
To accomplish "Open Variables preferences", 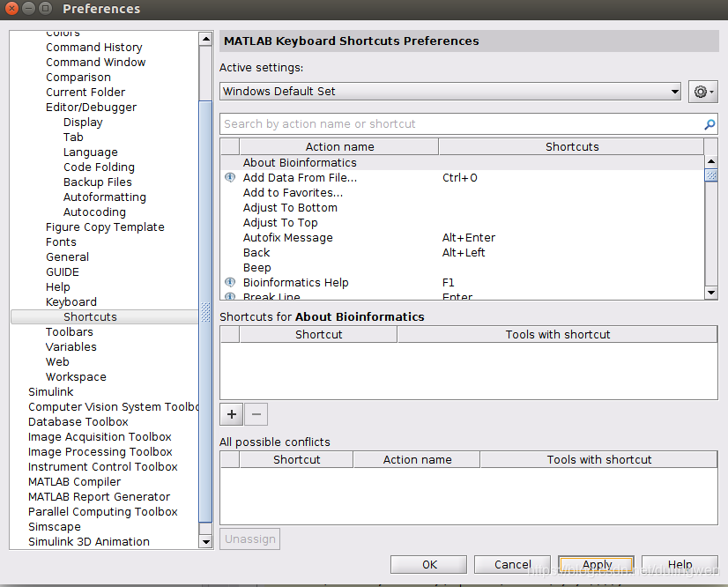I will point(71,347).
